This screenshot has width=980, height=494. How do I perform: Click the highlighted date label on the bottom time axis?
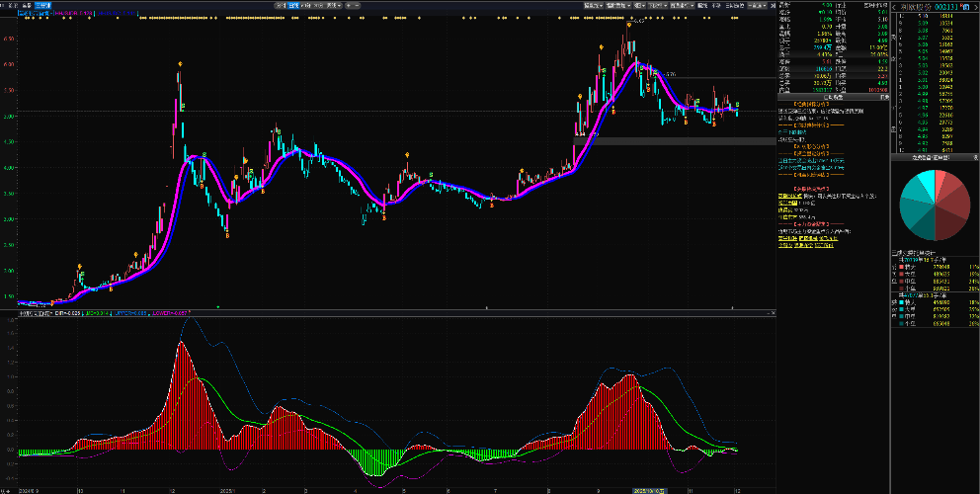[x=648, y=489]
